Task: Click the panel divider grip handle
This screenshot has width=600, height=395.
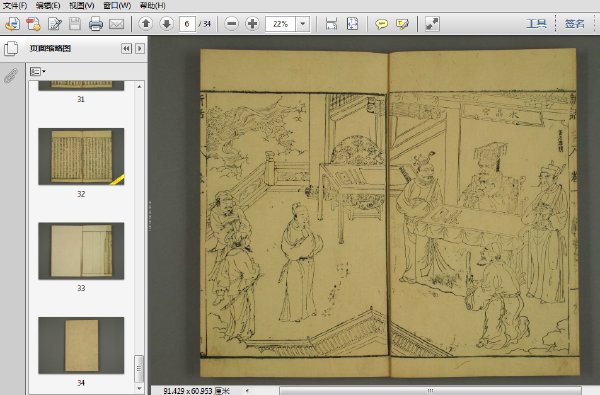Action: 150,215
